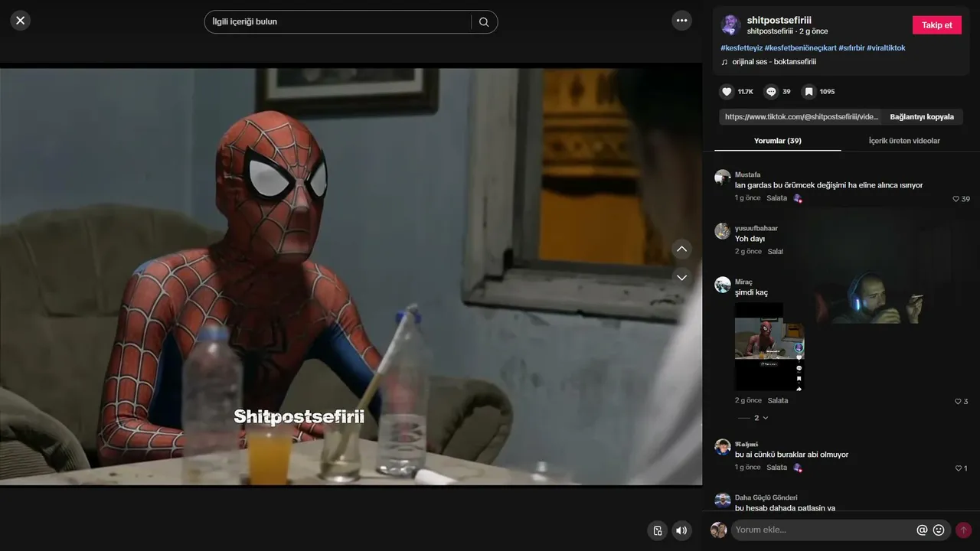
Task: Click the comment 'bu hesab dahada patlasin ya'
Action: (785, 507)
